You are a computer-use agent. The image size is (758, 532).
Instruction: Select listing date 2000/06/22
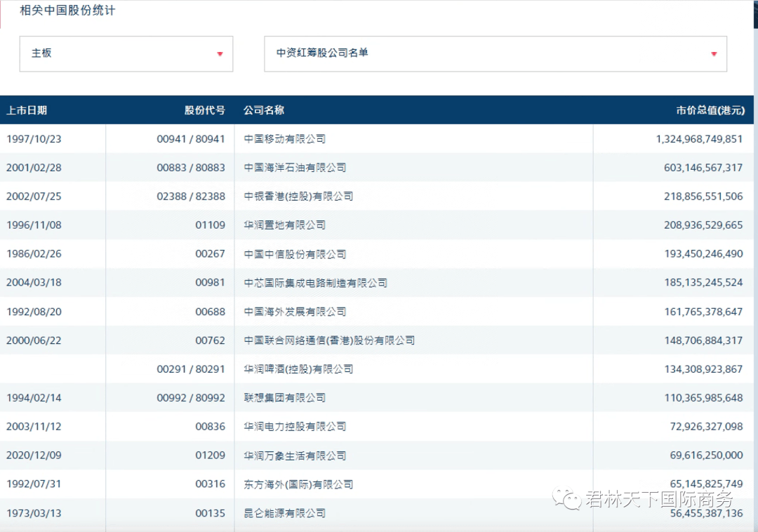(34, 340)
